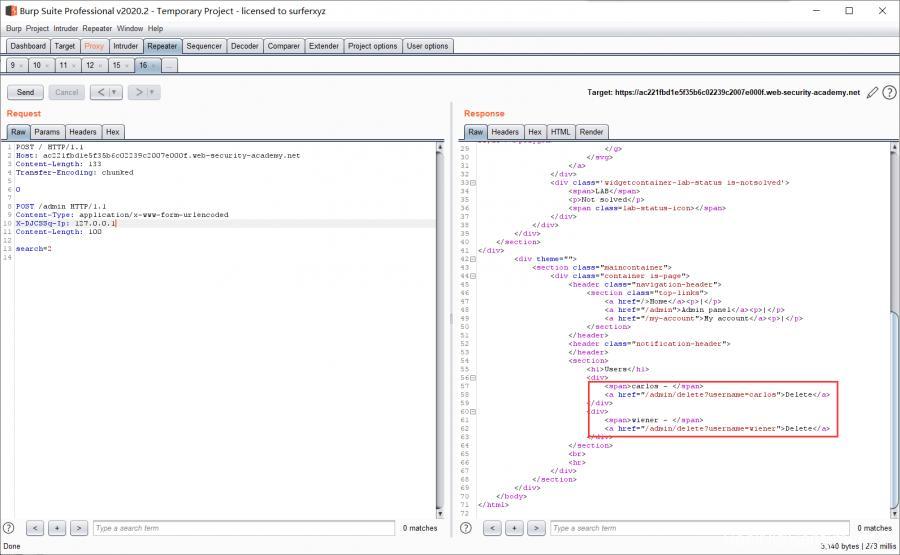
Task: Focus the response search term field
Action: (x=700, y=527)
